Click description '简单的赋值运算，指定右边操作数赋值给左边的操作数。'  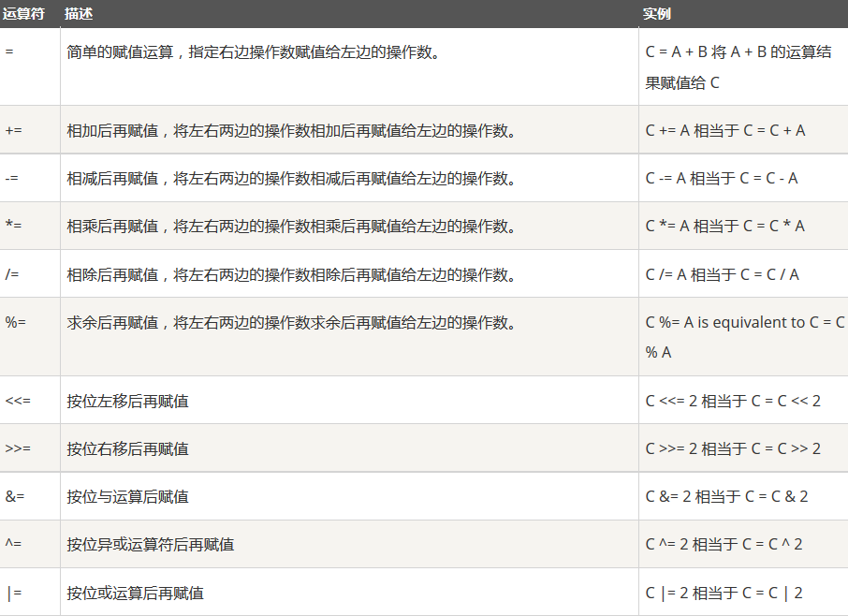(255, 52)
